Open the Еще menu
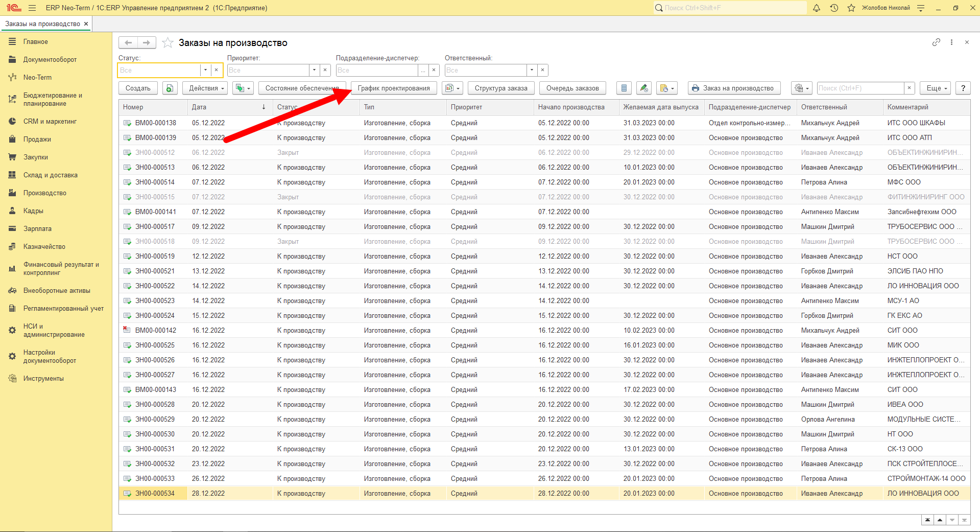This screenshot has height=532, width=980. click(937, 88)
